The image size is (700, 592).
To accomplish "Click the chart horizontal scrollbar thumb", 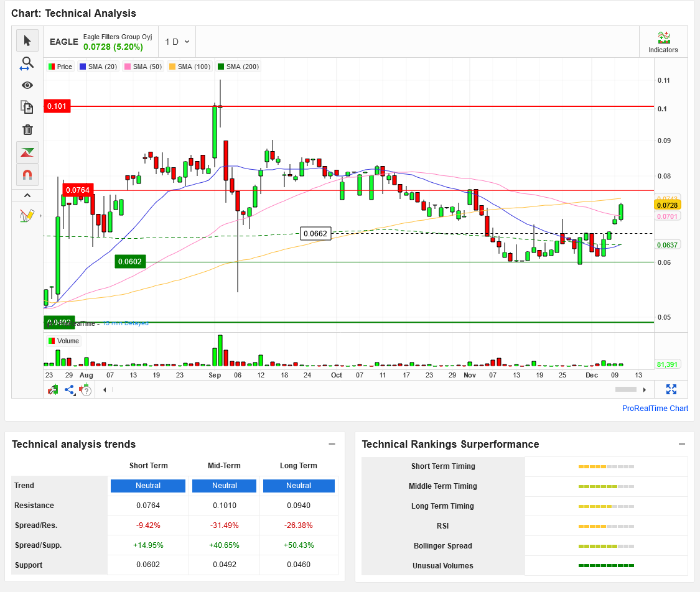I will [625, 389].
